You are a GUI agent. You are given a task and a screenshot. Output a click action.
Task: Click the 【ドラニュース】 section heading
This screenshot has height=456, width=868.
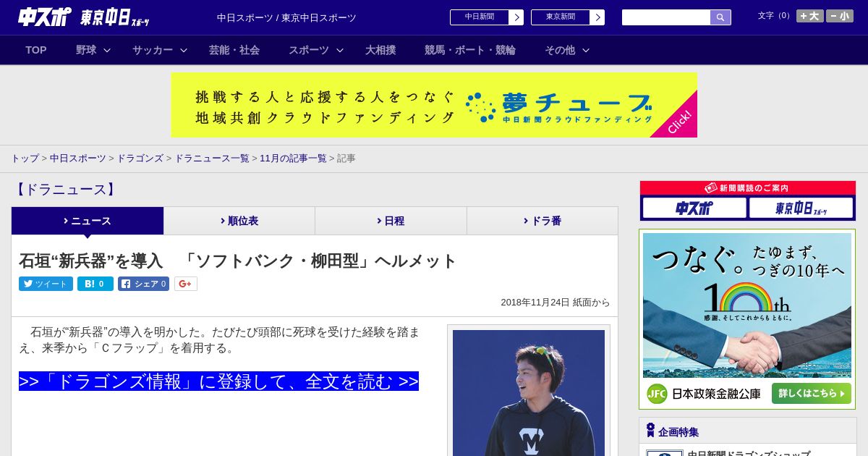click(x=64, y=190)
